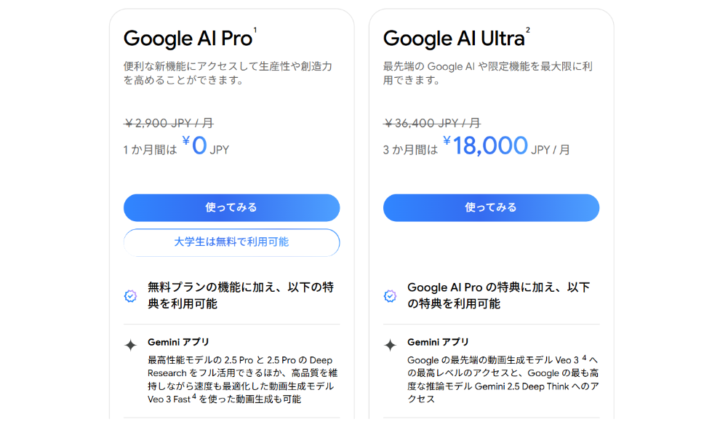Open the 大学生は無料で利用可能 offer
This screenshot has height=430, width=720.
pyautogui.click(x=231, y=242)
